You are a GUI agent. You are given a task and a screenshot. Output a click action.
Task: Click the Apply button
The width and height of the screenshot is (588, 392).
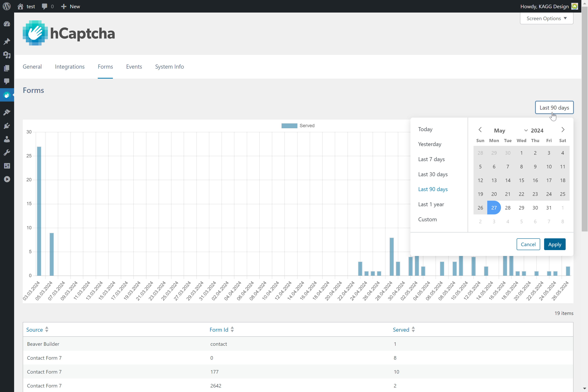tap(554, 244)
